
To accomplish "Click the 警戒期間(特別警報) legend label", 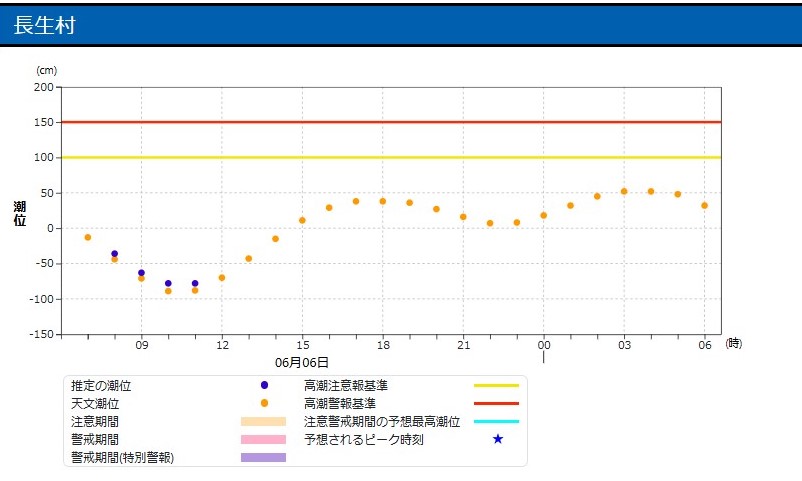I will [122, 457].
